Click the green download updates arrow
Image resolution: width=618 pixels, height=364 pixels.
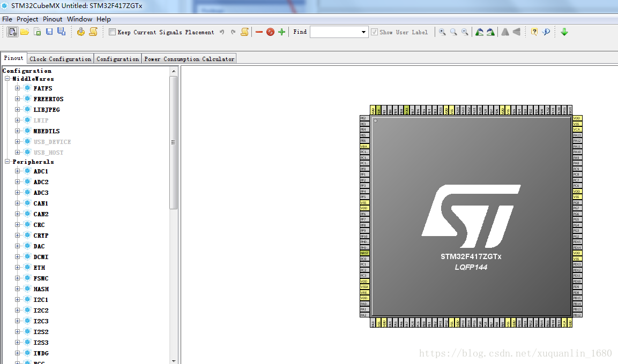pyautogui.click(x=564, y=32)
